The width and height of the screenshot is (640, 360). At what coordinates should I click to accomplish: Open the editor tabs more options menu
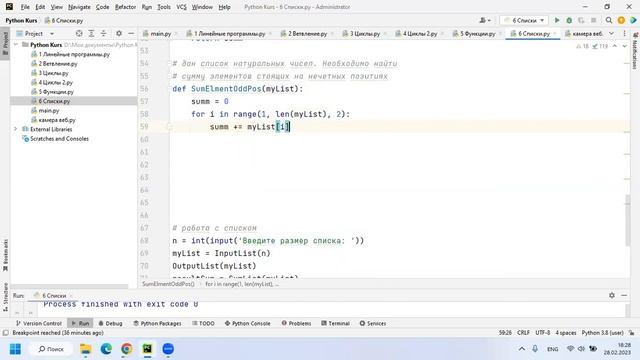624,33
